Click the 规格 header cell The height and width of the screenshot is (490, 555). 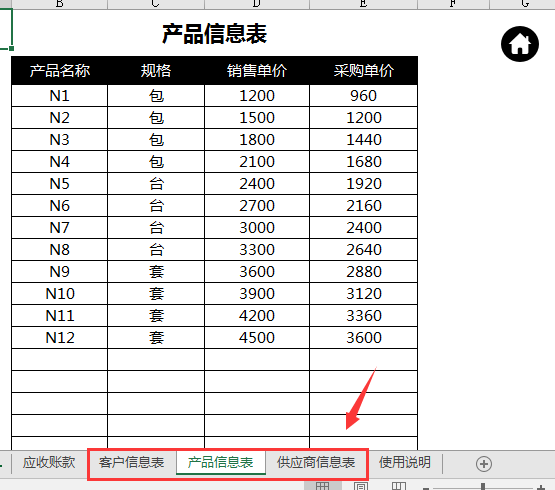click(x=156, y=70)
